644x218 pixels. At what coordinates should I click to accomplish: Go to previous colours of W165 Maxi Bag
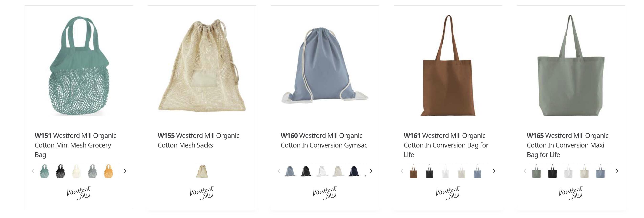tap(525, 171)
